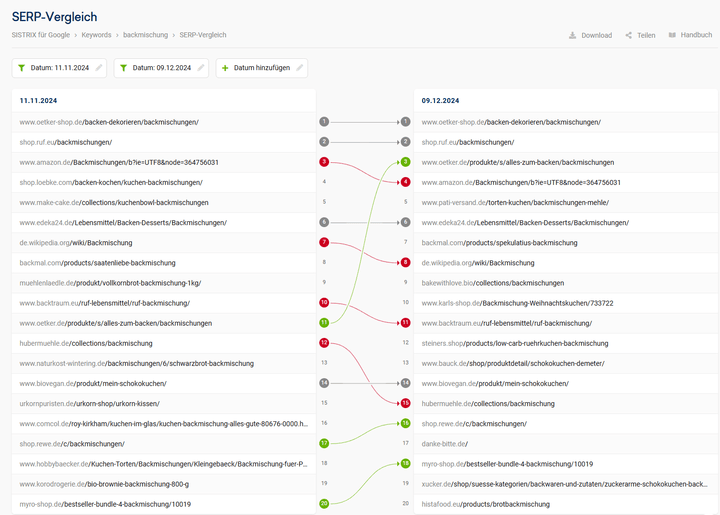The image size is (720, 515).
Task: Click the 09.12.2024 column header
Action: [x=440, y=101]
